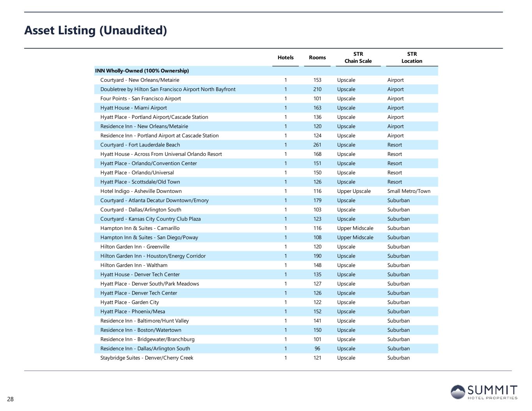532x411 pixels.
Task: Click the STR Location column header
Action: tap(412, 57)
